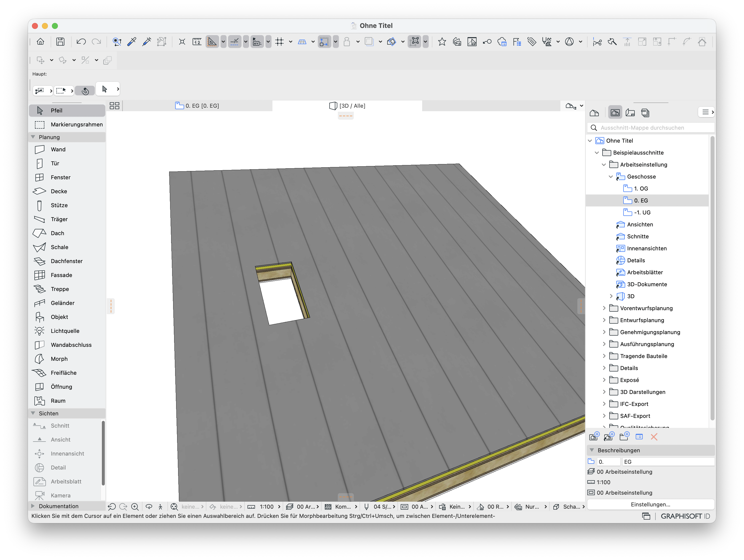The width and height of the screenshot is (744, 560).
Task: Open the layer combination 00 Ar... selector
Action: tap(302, 507)
